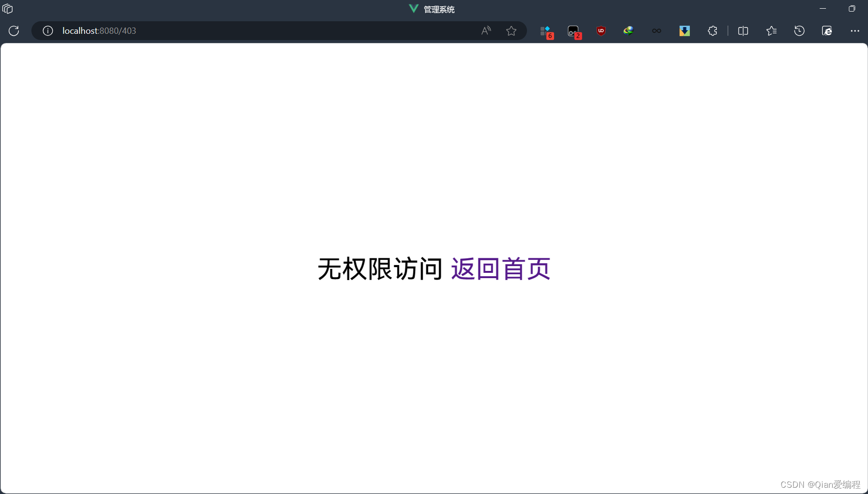This screenshot has width=868, height=494.
Task: Click the browser refresh icon
Action: (14, 31)
